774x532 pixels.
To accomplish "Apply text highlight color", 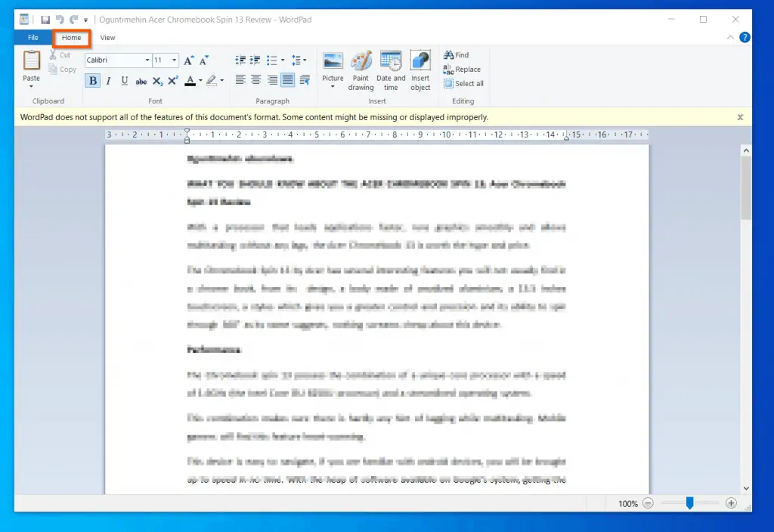I will click(212, 80).
